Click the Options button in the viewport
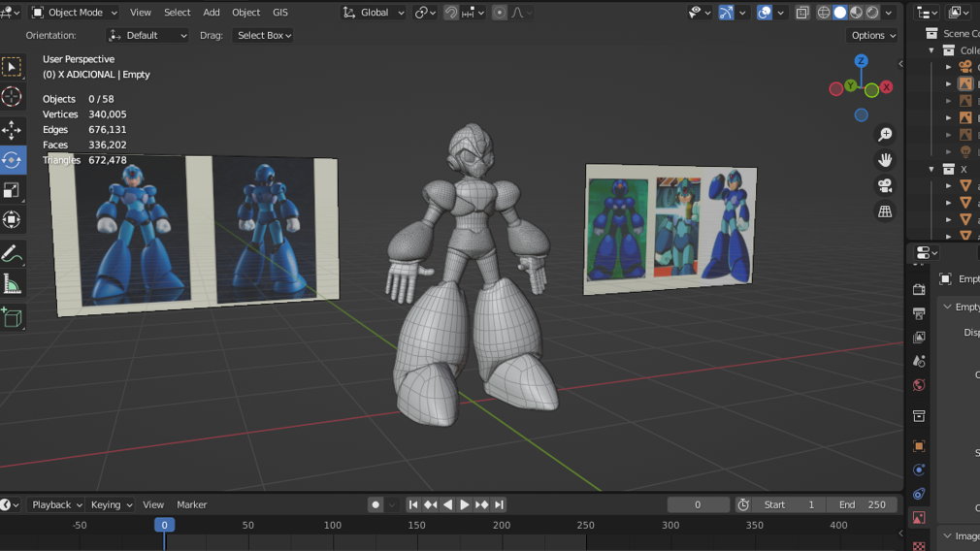Screen dimensions: 980x551 click(872, 35)
